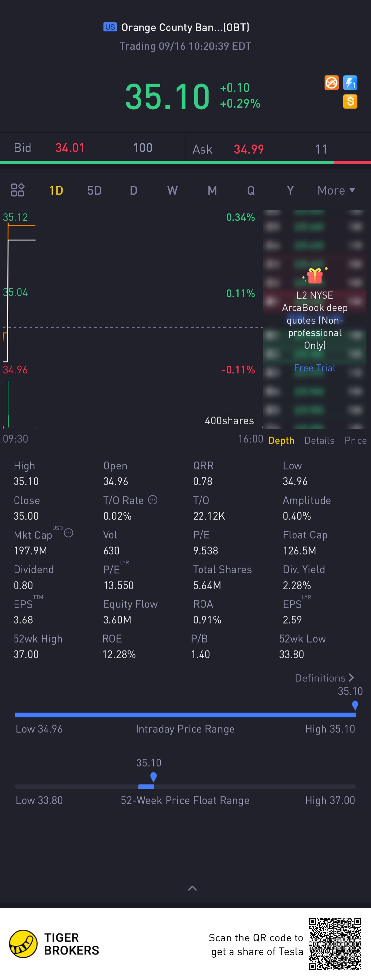Tap the orange no-short-selling badge icon
371x980 pixels.
tap(331, 83)
